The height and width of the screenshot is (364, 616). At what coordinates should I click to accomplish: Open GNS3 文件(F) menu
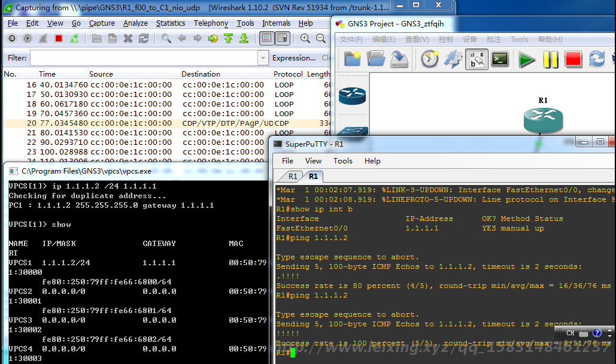click(x=351, y=40)
